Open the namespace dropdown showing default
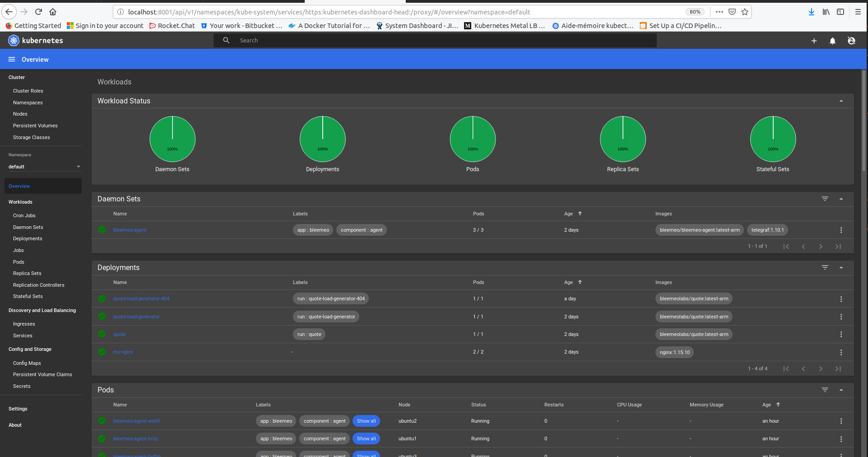The width and height of the screenshot is (868, 457). click(44, 167)
